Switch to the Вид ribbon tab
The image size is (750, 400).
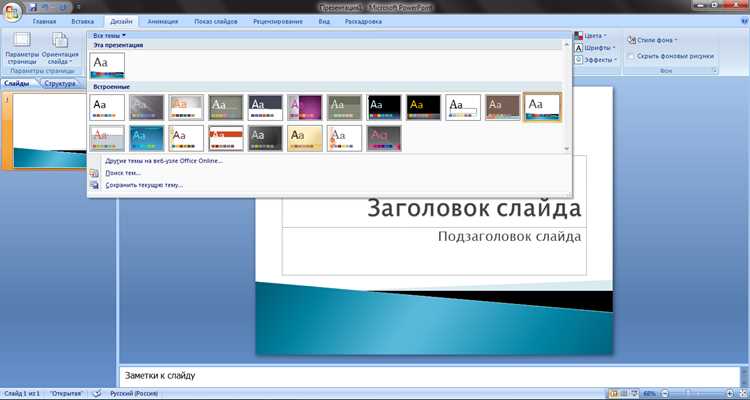pyautogui.click(x=324, y=22)
